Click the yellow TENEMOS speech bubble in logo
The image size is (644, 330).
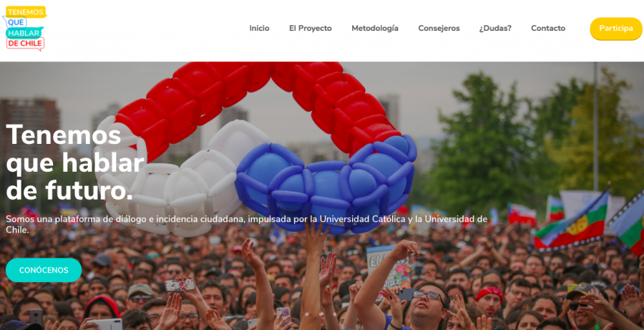(x=26, y=12)
